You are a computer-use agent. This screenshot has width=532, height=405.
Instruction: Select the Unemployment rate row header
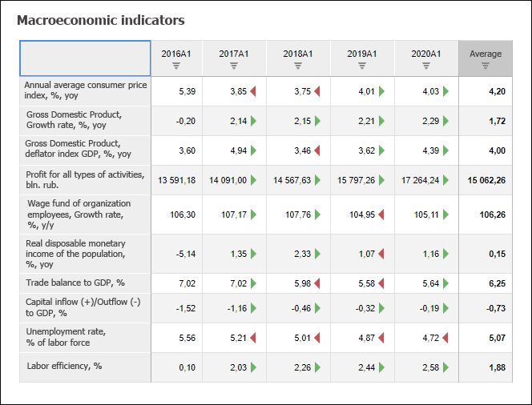click(x=85, y=337)
